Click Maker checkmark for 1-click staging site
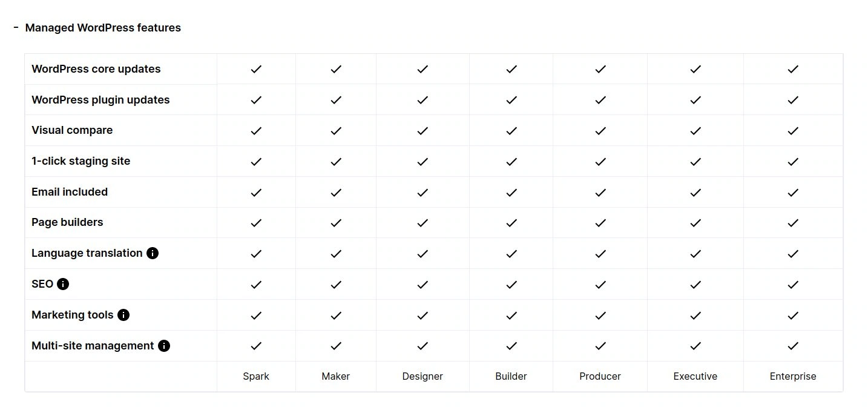868x410 pixels. pos(336,162)
